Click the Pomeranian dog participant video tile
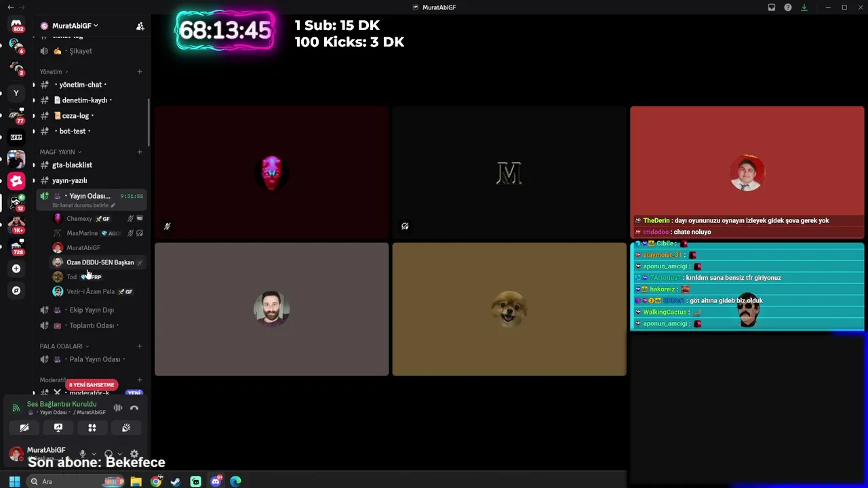 [x=509, y=309]
